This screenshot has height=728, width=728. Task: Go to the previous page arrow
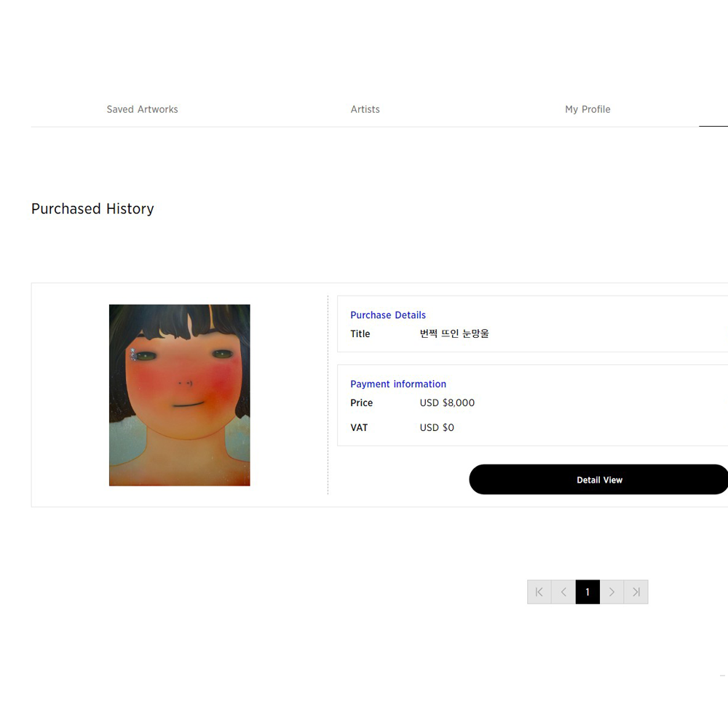[x=563, y=592]
